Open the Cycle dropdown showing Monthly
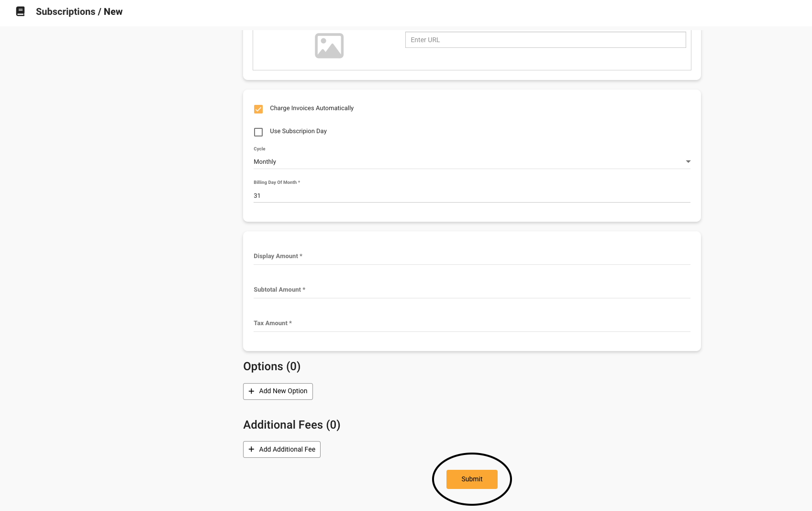The image size is (812, 511). [x=472, y=162]
